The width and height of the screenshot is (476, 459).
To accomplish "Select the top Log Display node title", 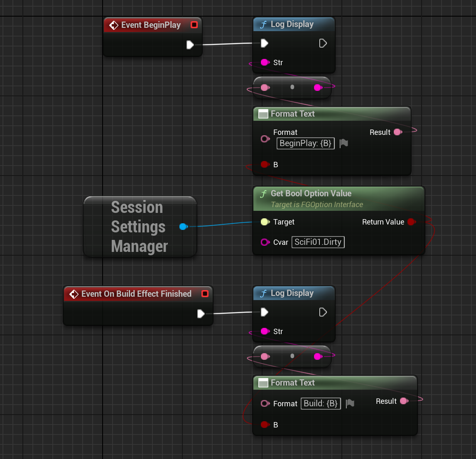I will coord(292,24).
